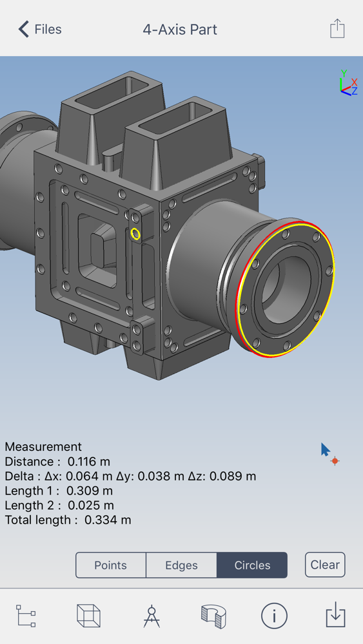Tap the 4-Axis Part title
Viewport: 363px width, 644px height.
point(180,30)
